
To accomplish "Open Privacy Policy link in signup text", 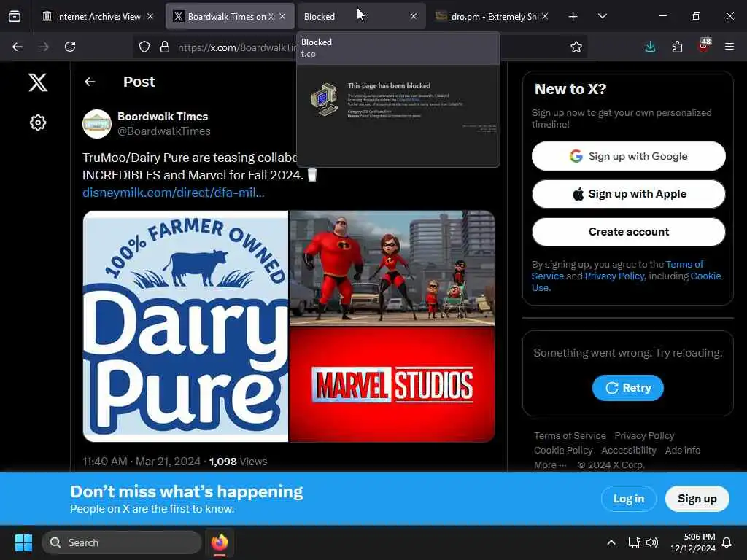I will point(614,276).
